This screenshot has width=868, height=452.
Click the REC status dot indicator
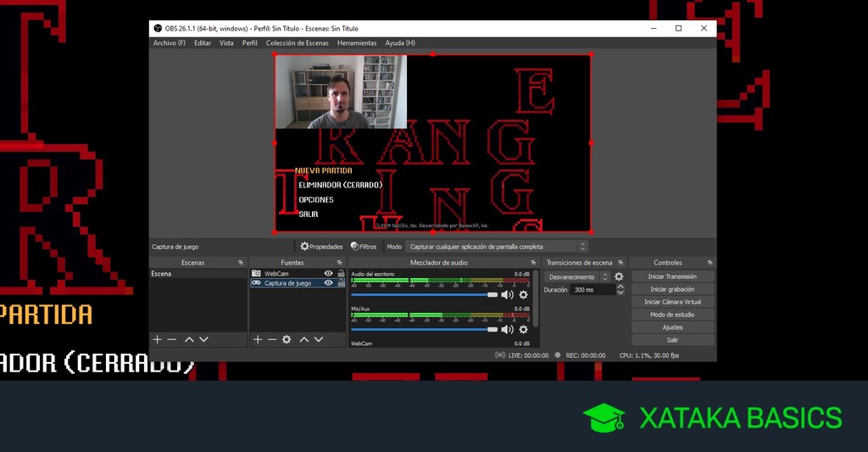coord(558,355)
